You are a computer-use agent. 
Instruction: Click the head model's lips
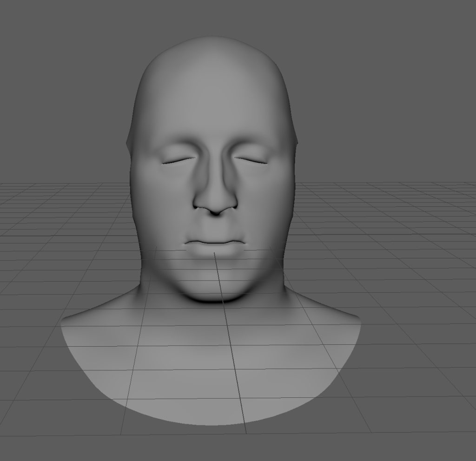(x=215, y=248)
